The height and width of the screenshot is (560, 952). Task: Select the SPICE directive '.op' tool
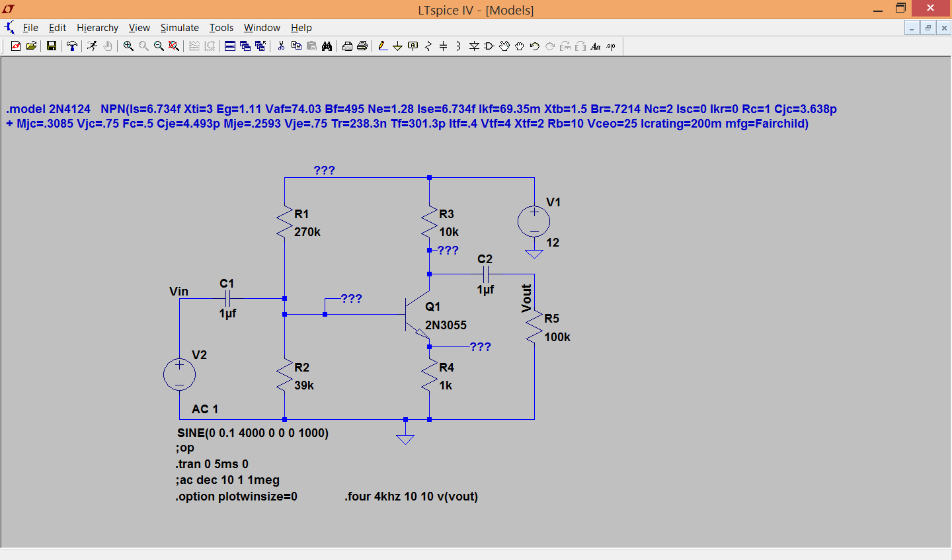click(611, 46)
